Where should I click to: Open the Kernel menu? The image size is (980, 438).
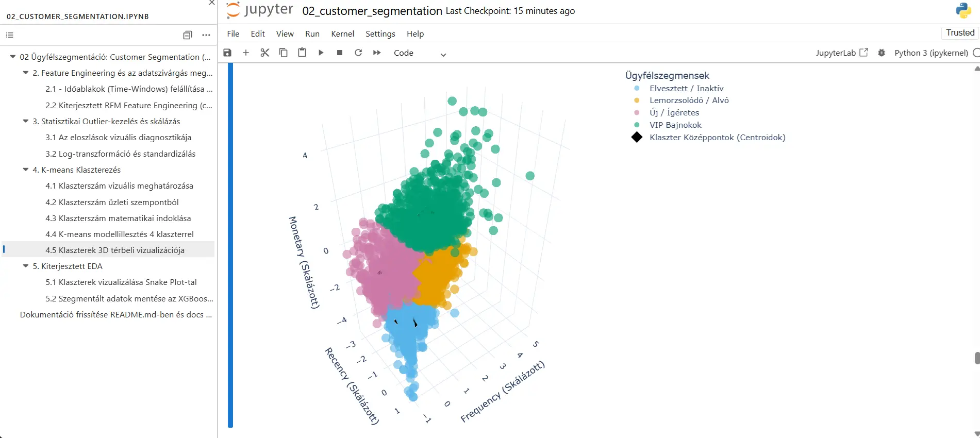tap(342, 33)
